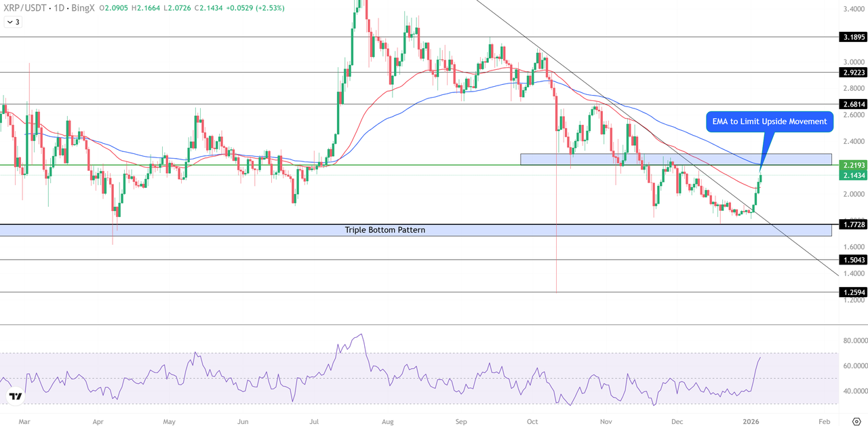Select the EMA to Limit Upside Movement callout
Image resolution: width=868 pixels, height=426 pixels.
click(x=769, y=121)
